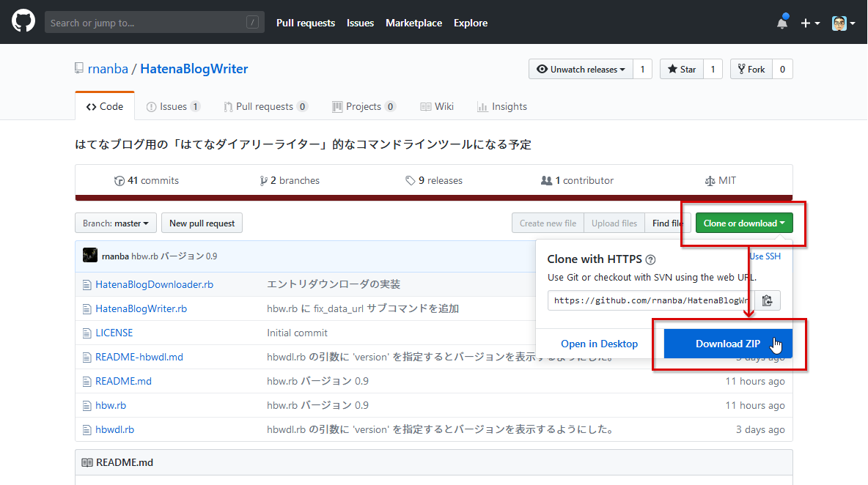Click the slash shortcut icon in search

tap(252, 23)
